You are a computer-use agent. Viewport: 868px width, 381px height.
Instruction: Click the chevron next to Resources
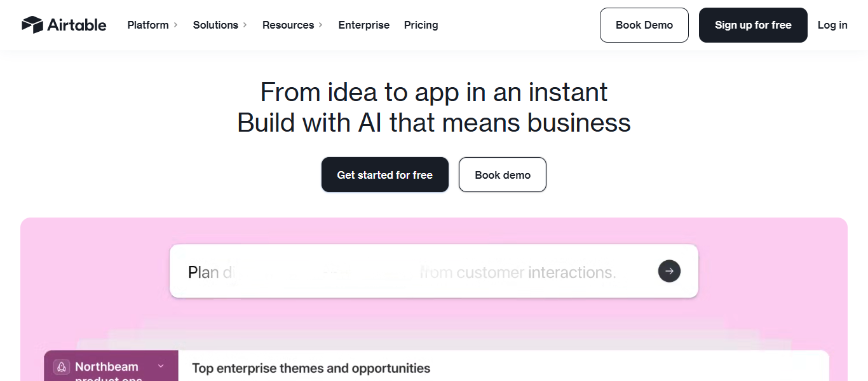pos(321,25)
